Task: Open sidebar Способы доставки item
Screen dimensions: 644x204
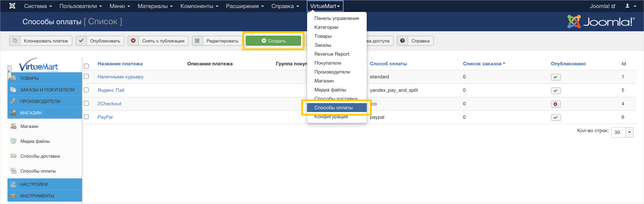Action: [x=40, y=156]
